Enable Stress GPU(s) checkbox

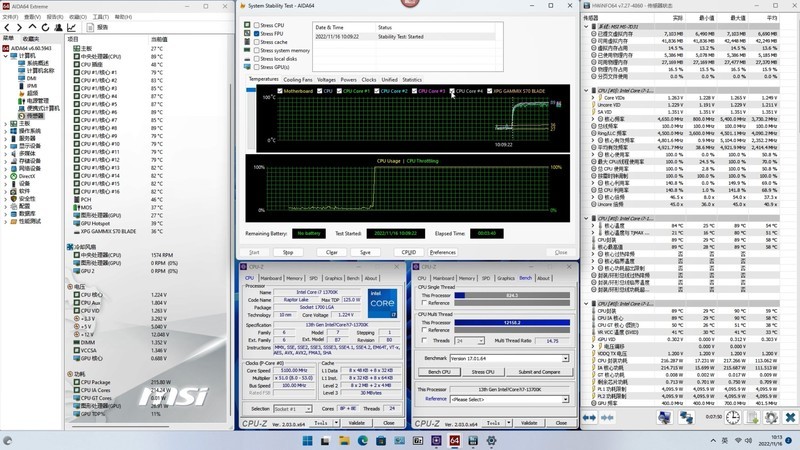257,67
